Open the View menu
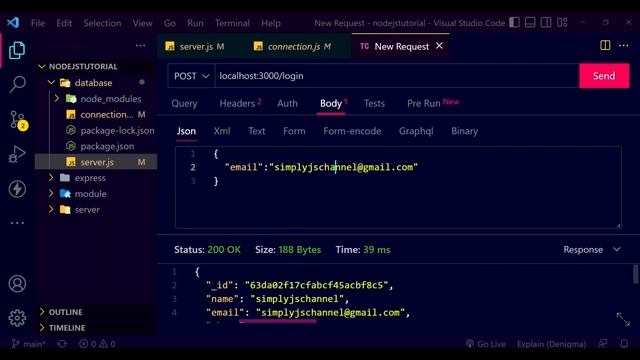640x360 pixels. click(x=142, y=23)
